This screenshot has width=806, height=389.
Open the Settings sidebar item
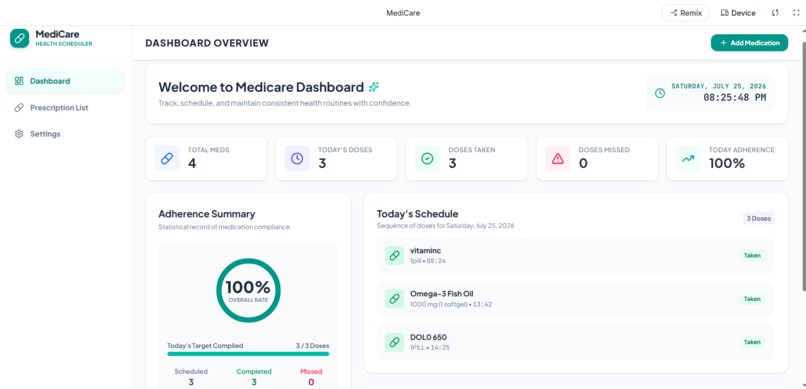[65, 134]
